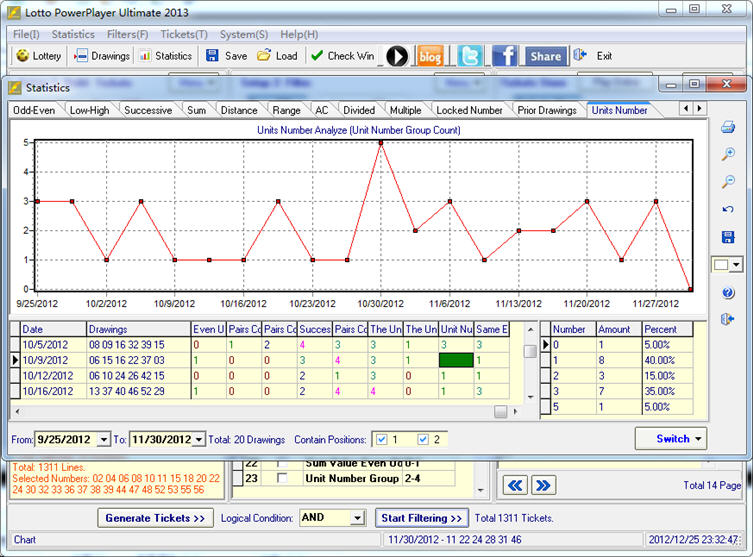The width and height of the screenshot is (753, 557).
Task: Click the Save disk icon
Action: (x=212, y=55)
